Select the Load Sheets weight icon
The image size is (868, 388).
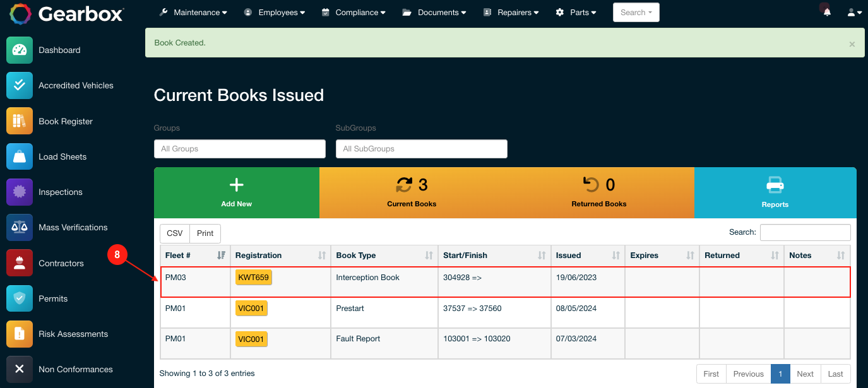[x=20, y=156]
